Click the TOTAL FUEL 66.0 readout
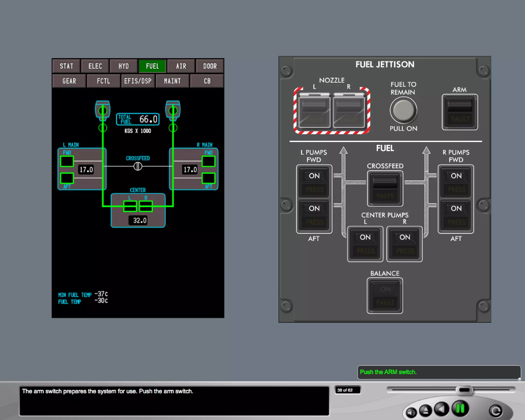 click(x=138, y=119)
